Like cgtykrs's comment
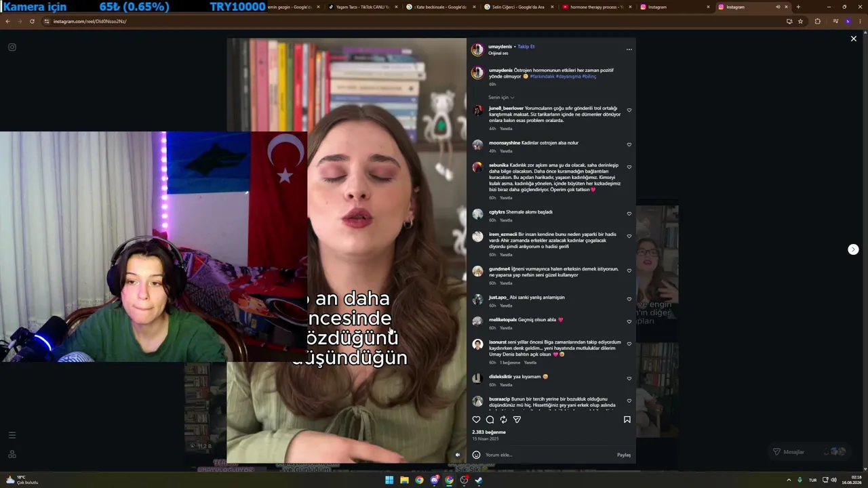This screenshot has height=488, width=868. (x=629, y=213)
